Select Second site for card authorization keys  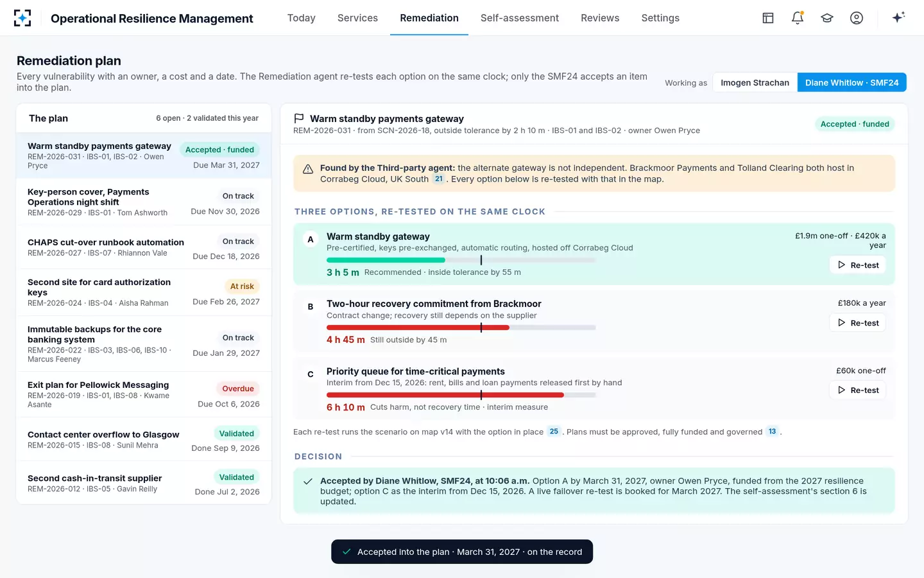coord(144,293)
